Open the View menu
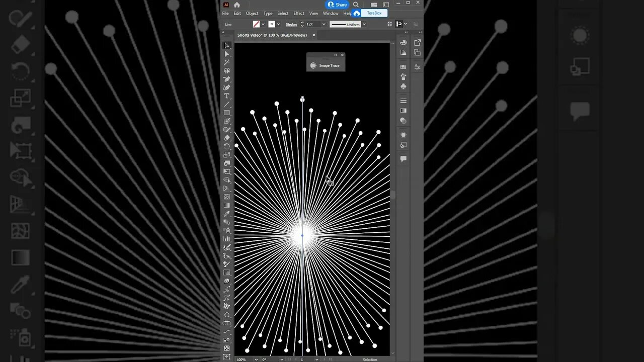The image size is (644, 362). click(x=313, y=14)
